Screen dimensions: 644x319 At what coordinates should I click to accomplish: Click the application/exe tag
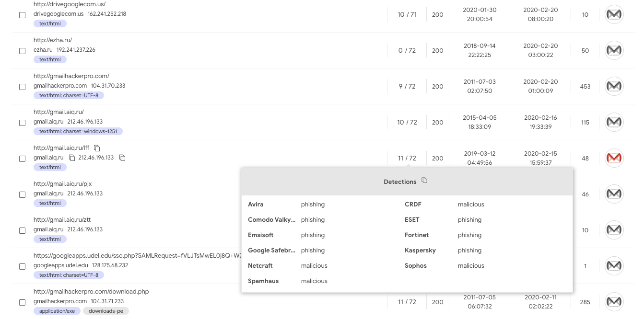pos(57,311)
